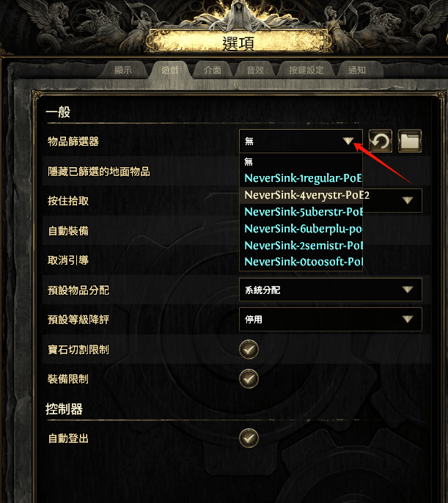Select NeverSink-1regular-PoE2 filter
This screenshot has width=448, height=503.
(x=301, y=178)
